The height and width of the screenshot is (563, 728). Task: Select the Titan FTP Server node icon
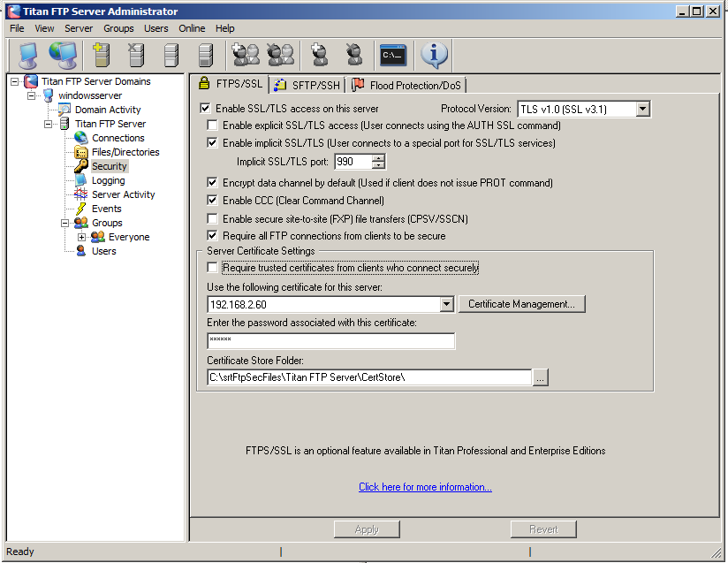pos(65,124)
